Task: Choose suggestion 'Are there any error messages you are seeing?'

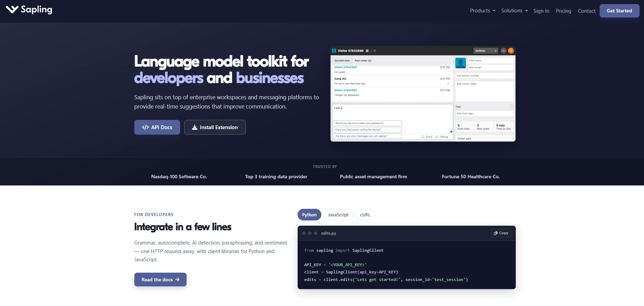Action: coord(367,136)
